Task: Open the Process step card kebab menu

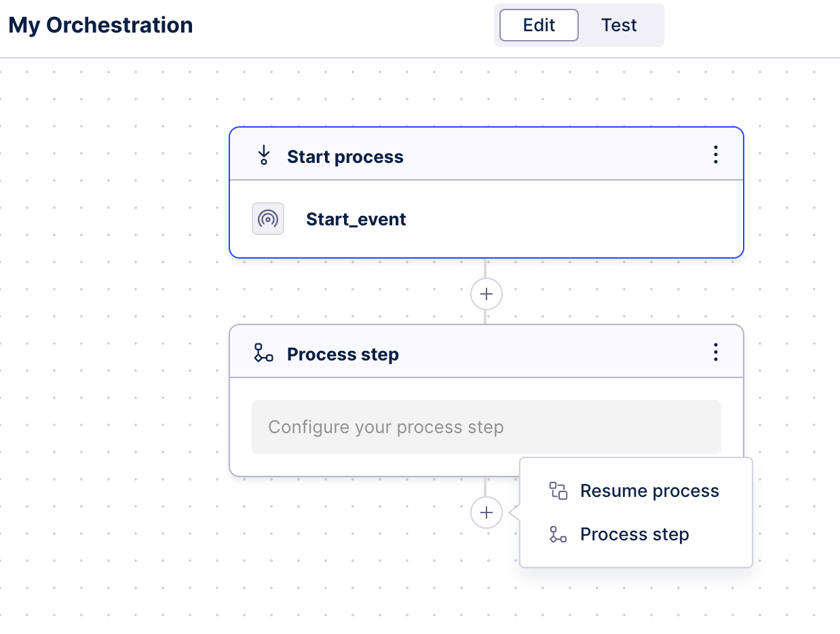Action: (x=715, y=353)
